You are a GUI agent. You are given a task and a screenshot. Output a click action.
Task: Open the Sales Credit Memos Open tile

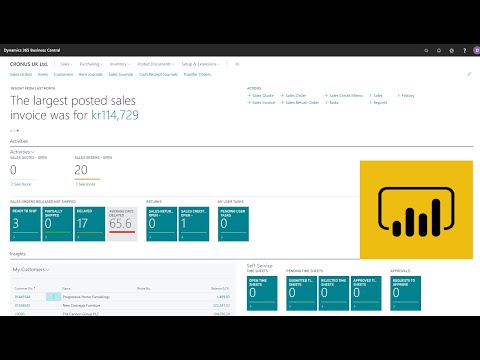pos(194,224)
